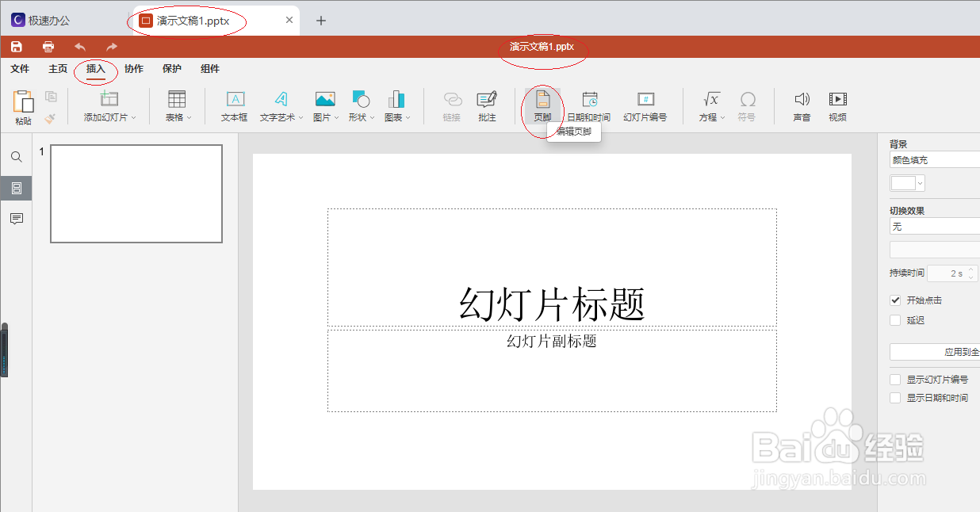Enable the 延迟 checkbox
980x512 pixels.
pyautogui.click(x=895, y=319)
